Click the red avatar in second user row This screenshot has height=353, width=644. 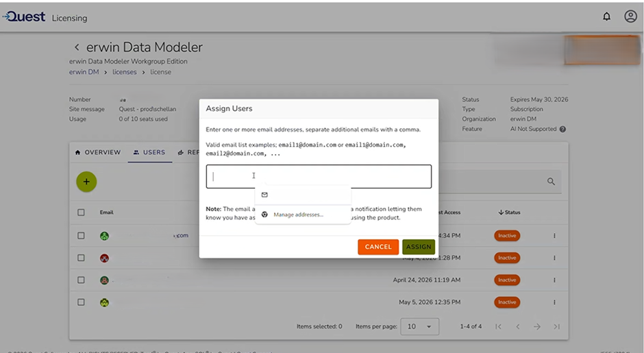104,258
